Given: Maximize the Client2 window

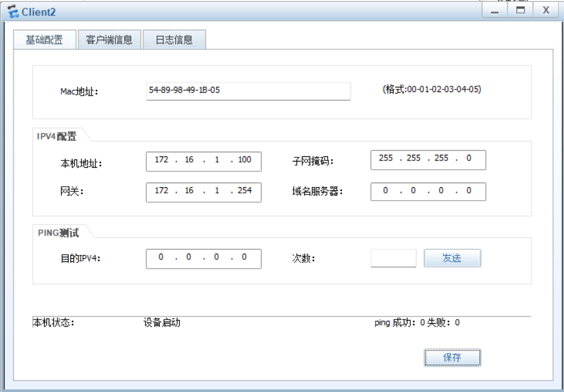Looking at the screenshot, I should pyautogui.click(x=520, y=11).
